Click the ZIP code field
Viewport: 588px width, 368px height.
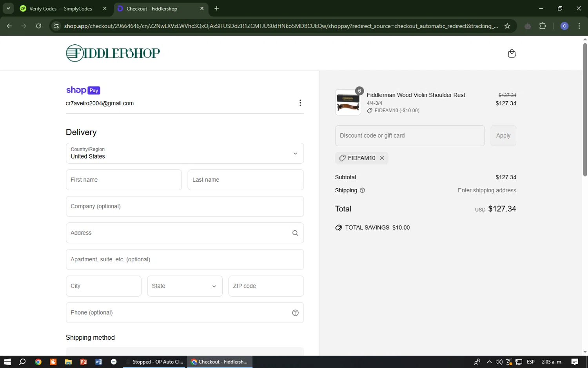[x=266, y=286]
